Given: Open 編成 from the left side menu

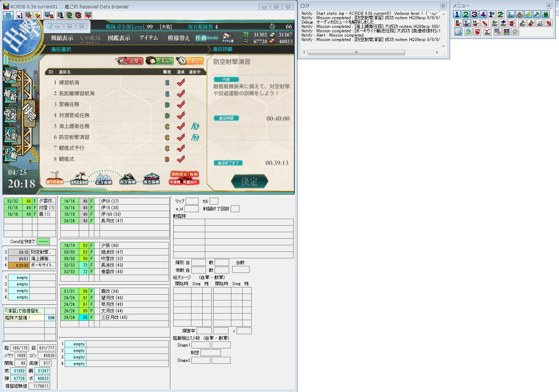Looking at the screenshot, I should [11, 75].
